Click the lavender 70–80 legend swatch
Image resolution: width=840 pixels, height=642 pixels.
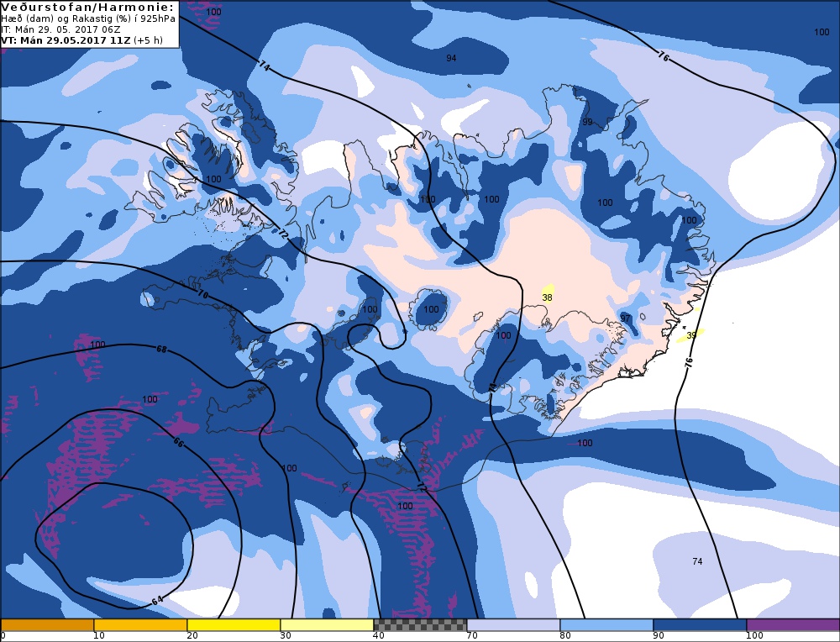coord(513,625)
